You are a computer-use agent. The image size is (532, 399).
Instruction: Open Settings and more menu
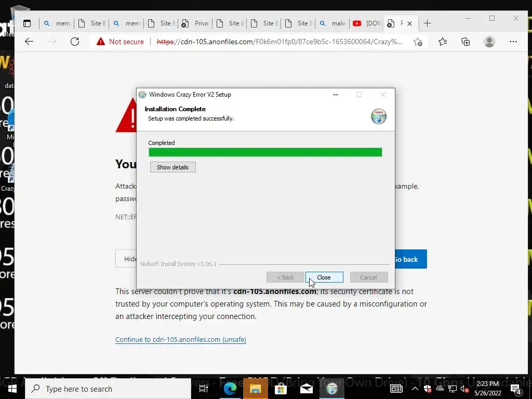pyautogui.click(x=513, y=42)
